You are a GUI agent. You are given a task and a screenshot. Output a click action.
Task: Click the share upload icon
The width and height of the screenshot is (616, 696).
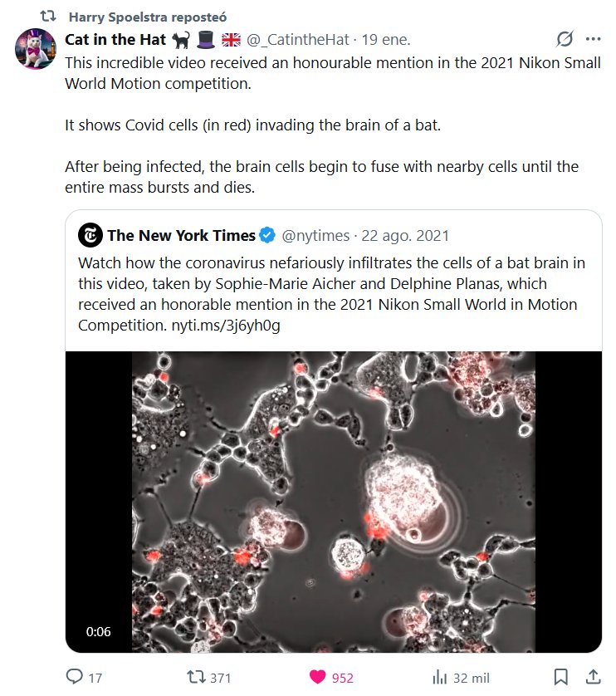(x=593, y=677)
